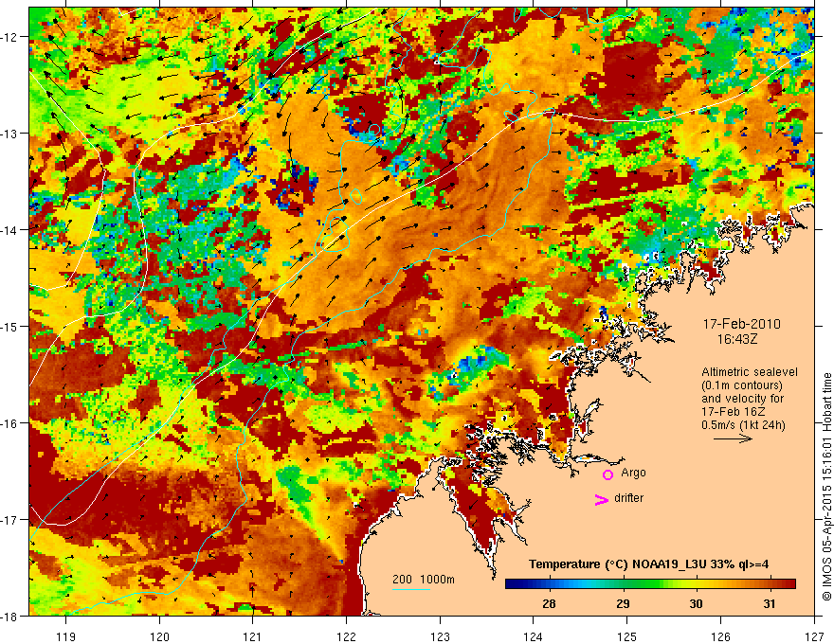This screenshot has width=834, height=644.
Task: Click the Temperature NOAA19_L3U title text
Action: point(648,564)
